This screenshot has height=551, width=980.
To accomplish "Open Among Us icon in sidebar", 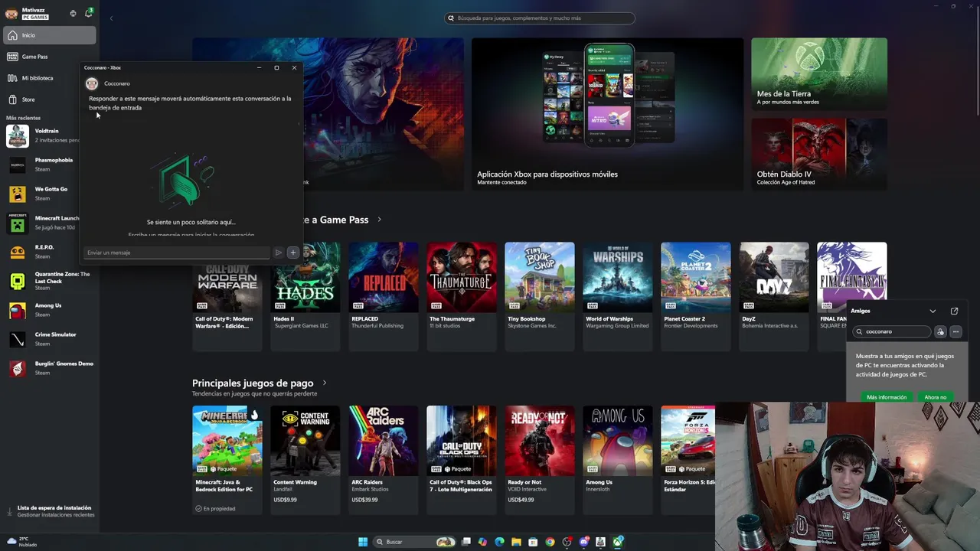I will (x=18, y=310).
